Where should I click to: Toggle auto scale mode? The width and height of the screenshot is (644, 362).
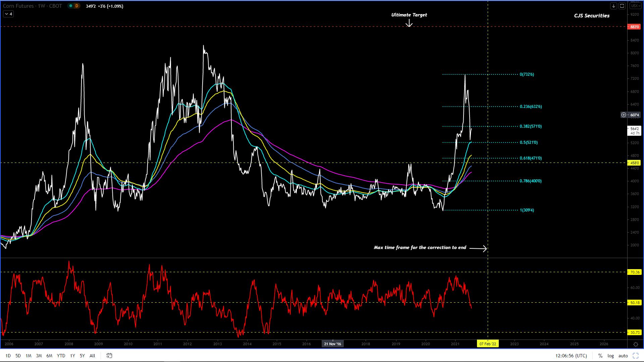[623, 356]
